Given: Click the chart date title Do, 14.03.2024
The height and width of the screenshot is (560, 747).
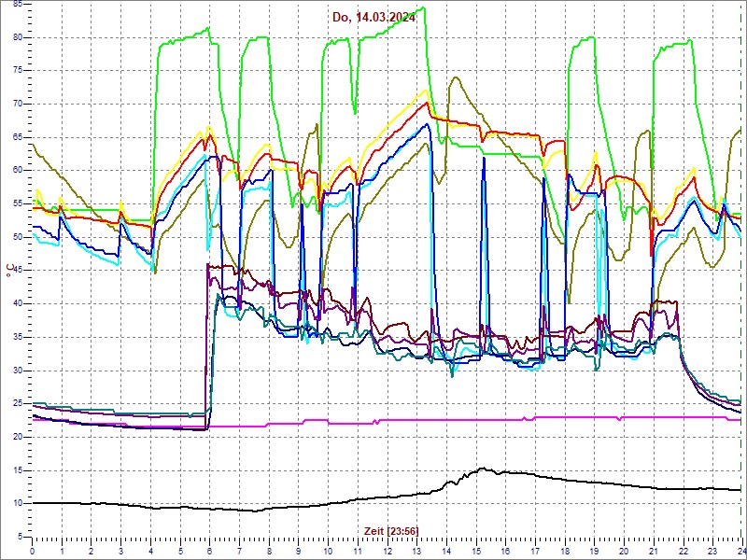Looking at the screenshot, I should point(373,18).
